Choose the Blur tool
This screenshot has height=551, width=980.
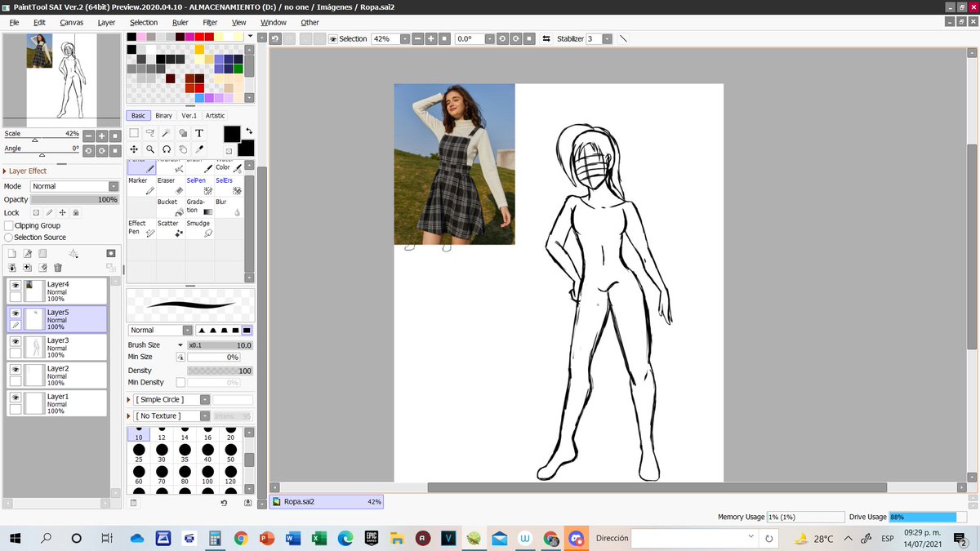coord(229,207)
